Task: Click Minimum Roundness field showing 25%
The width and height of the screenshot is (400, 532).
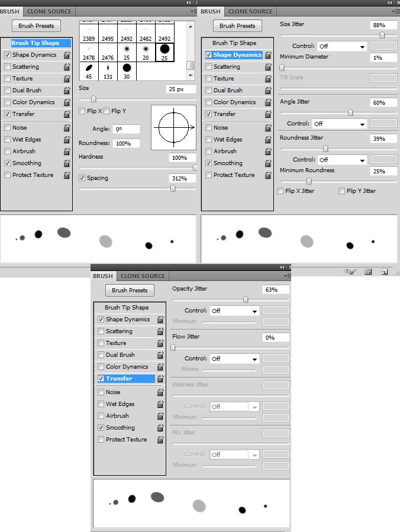Action: coord(383,172)
